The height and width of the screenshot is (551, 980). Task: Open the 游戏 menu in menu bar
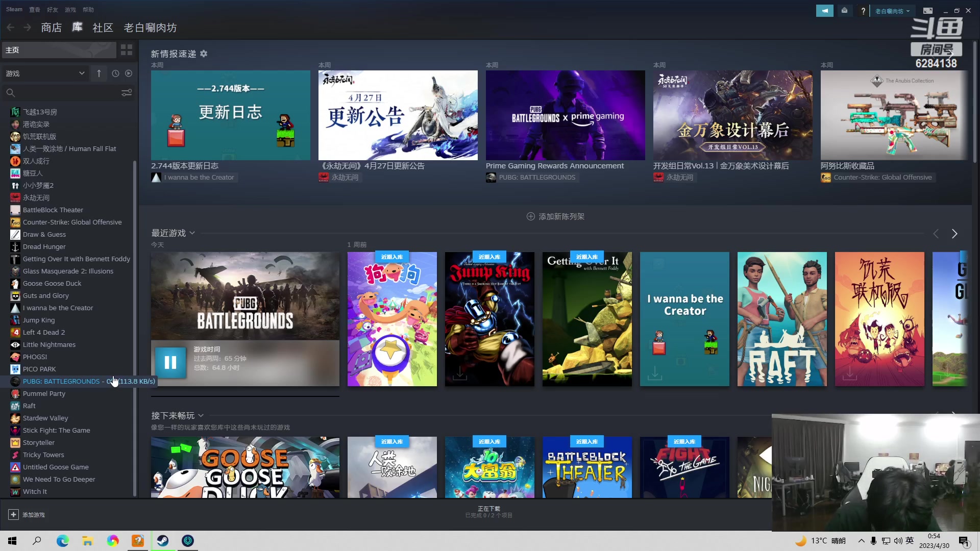(70, 9)
